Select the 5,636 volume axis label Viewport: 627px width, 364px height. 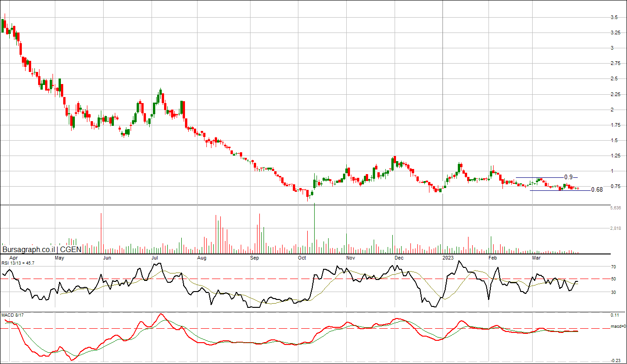(x=615, y=208)
